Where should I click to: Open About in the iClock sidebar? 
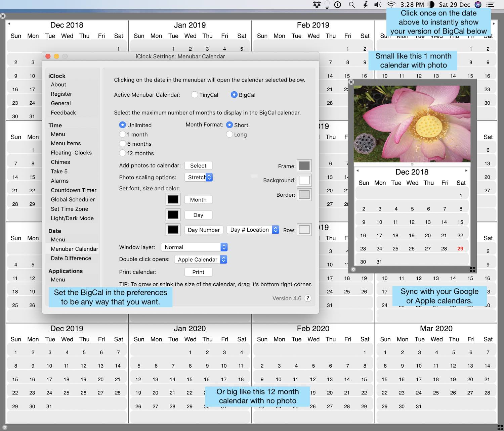[x=58, y=85]
